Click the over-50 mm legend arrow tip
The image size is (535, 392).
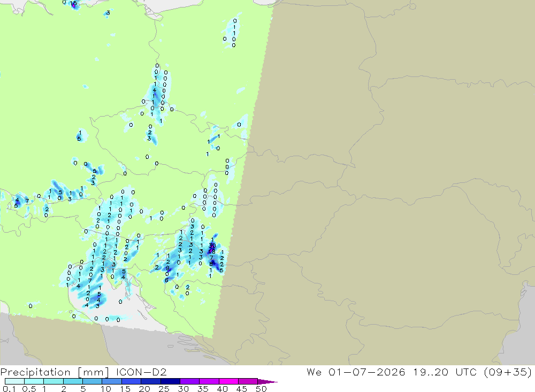(x=267, y=382)
